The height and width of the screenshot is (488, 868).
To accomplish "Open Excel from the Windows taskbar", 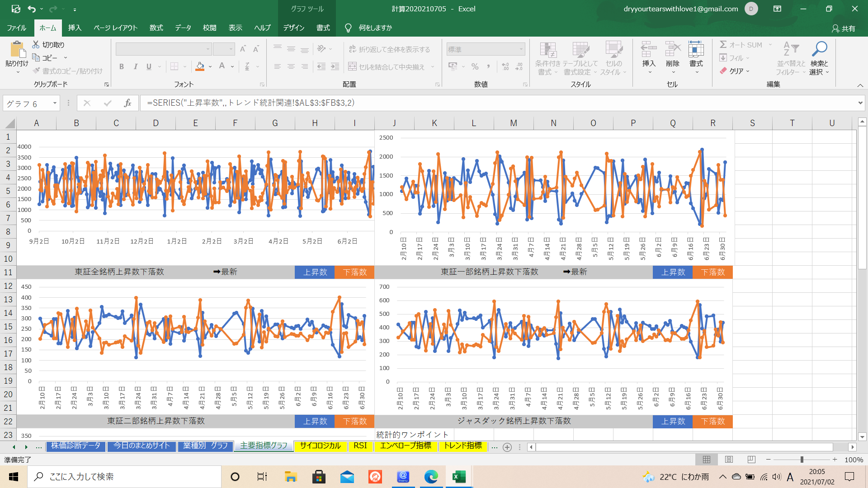I will click(x=459, y=477).
